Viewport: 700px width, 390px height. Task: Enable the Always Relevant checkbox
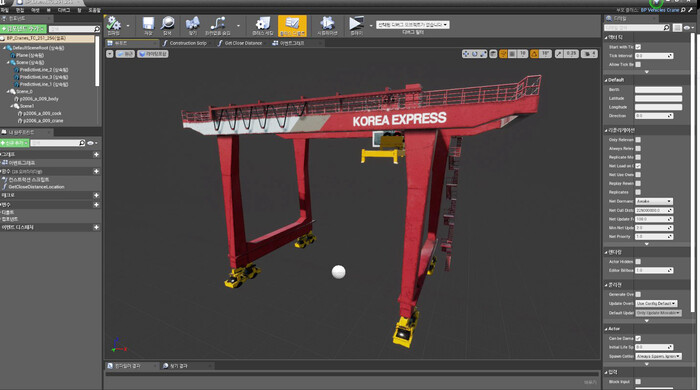click(x=638, y=149)
